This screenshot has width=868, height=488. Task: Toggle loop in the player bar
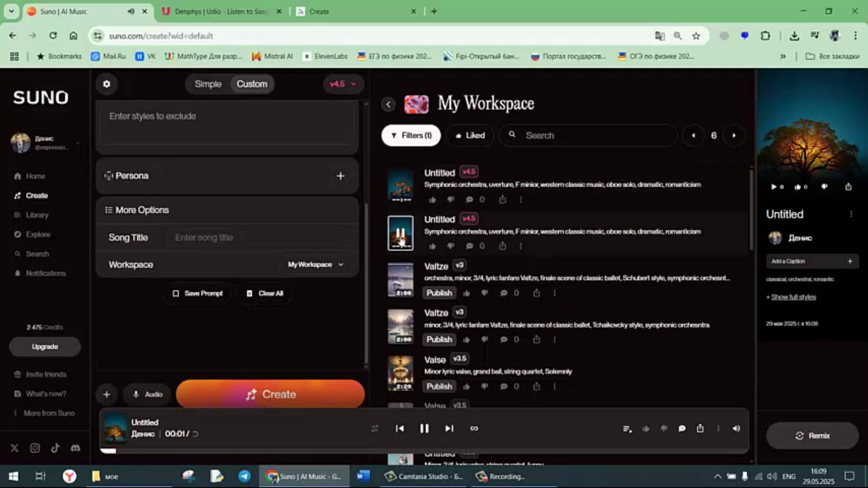pos(474,428)
